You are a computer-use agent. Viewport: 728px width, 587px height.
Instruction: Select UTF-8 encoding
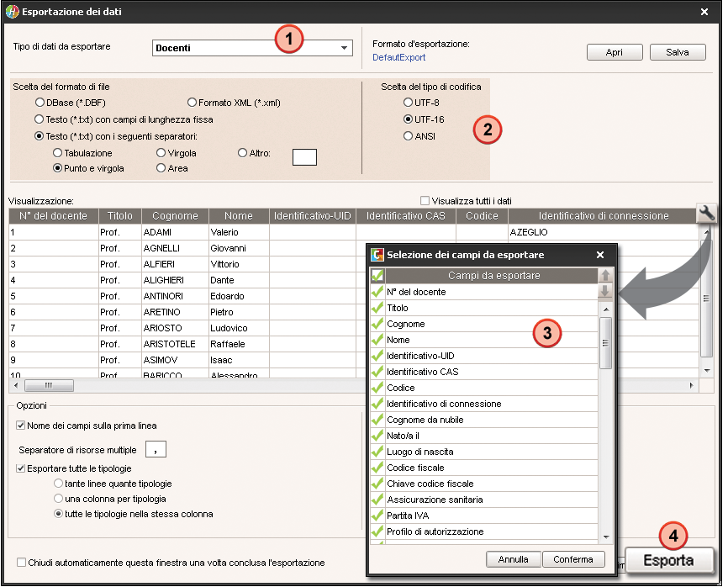408,102
